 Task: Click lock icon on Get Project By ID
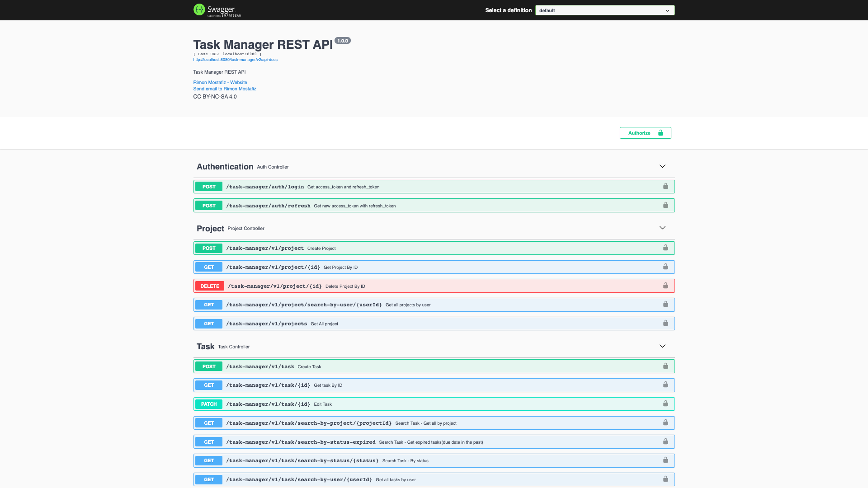(x=665, y=267)
